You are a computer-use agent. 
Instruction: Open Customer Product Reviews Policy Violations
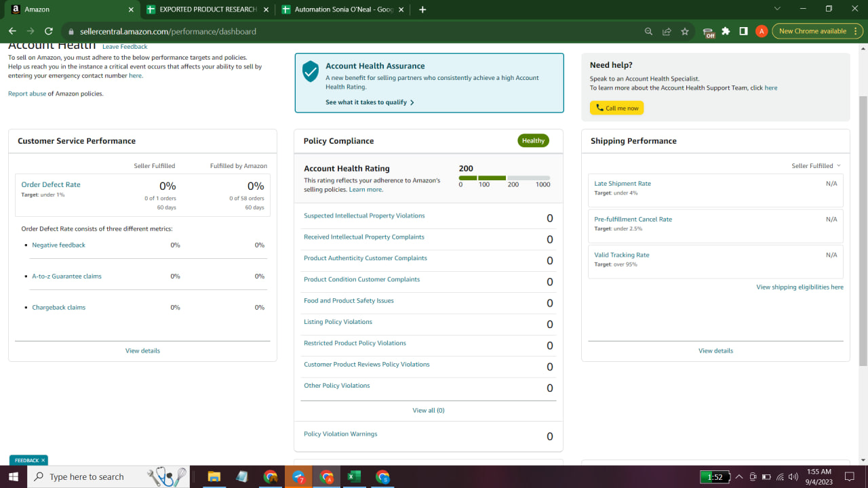tap(367, 364)
